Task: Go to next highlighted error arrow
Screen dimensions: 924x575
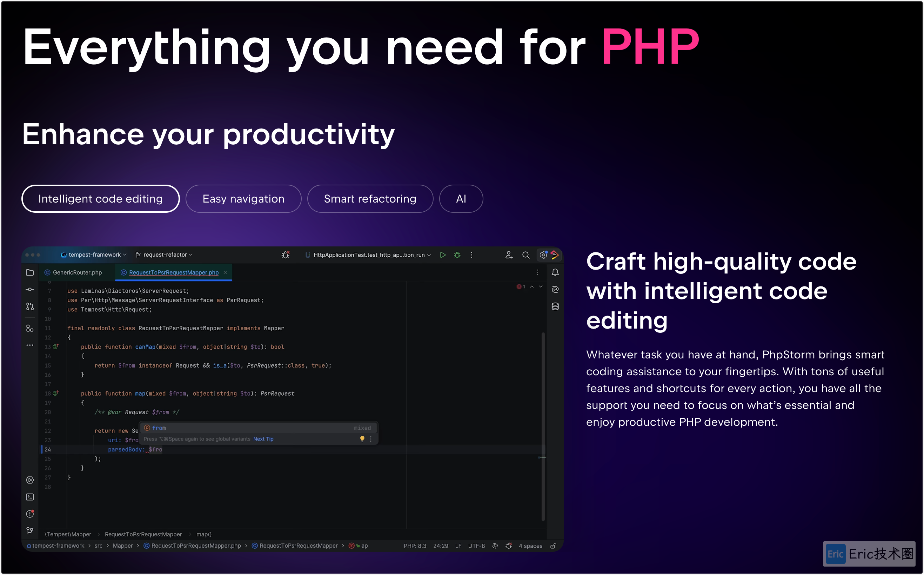Action: (541, 287)
